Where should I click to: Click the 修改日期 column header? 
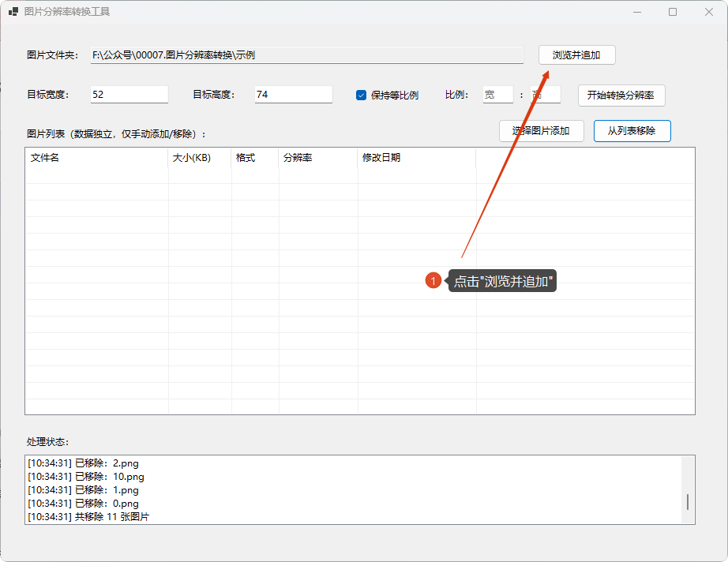coord(416,158)
